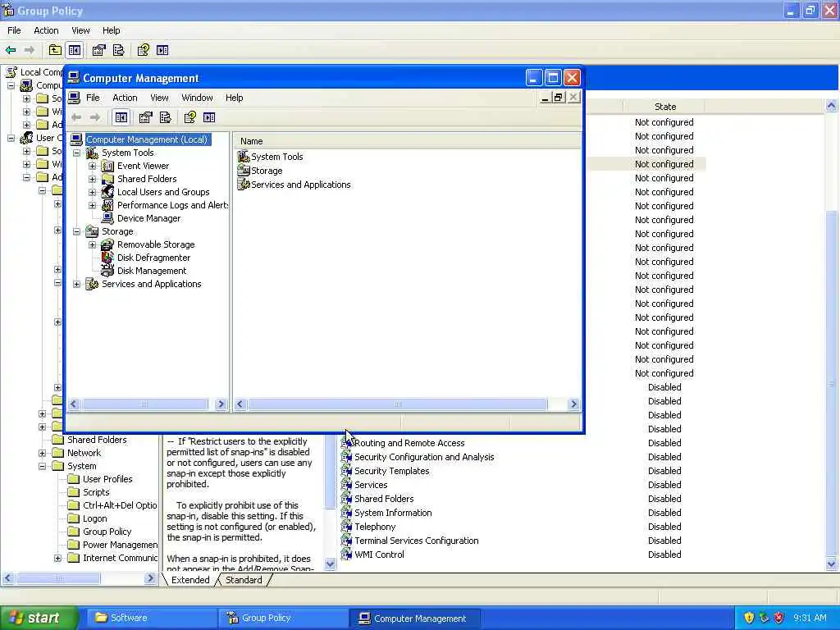Open Disk Defragmenter in the tree
840x630 pixels.
153,258
